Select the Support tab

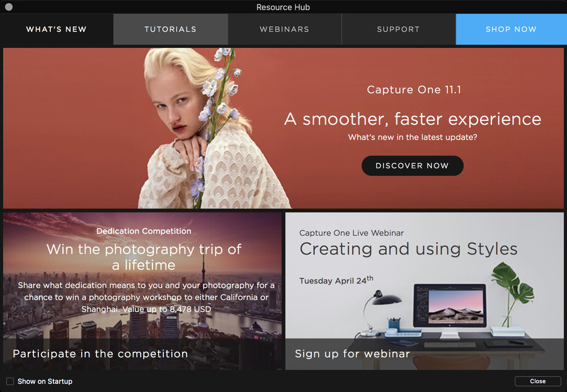tap(399, 29)
